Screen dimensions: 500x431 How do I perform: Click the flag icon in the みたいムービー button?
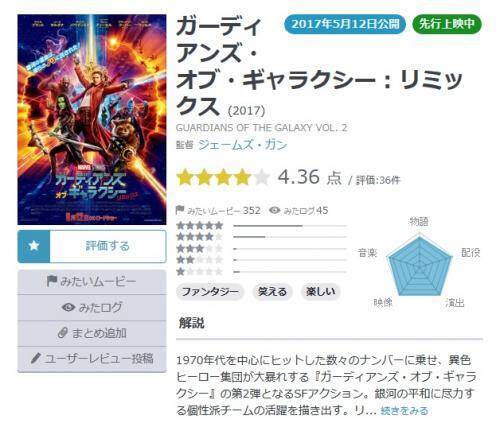coord(52,281)
